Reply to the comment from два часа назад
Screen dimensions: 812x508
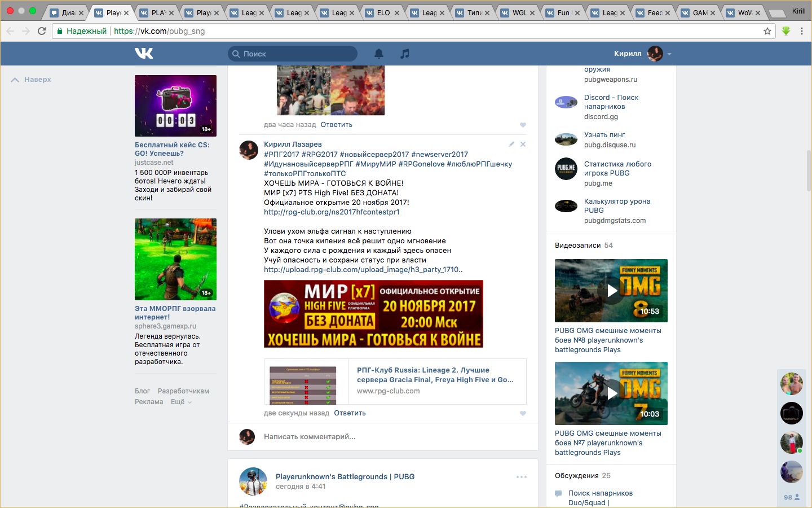coord(337,125)
